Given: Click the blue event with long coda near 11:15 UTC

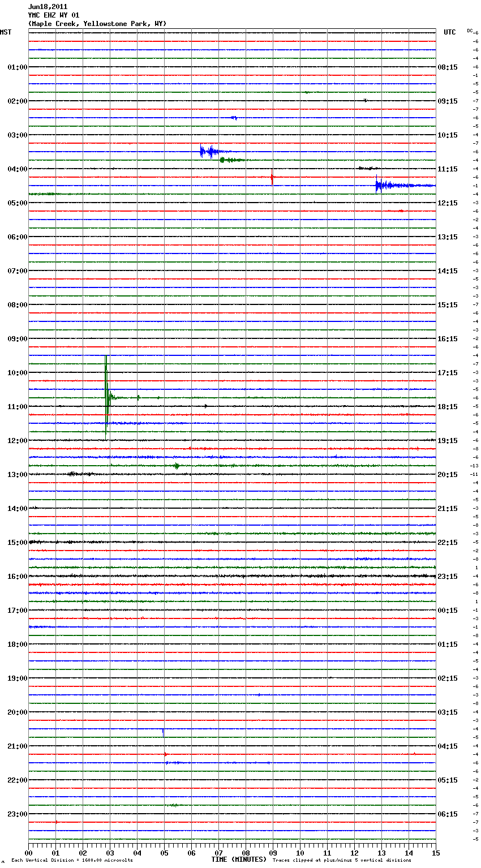Looking at the screenshot, I should 405,186.
